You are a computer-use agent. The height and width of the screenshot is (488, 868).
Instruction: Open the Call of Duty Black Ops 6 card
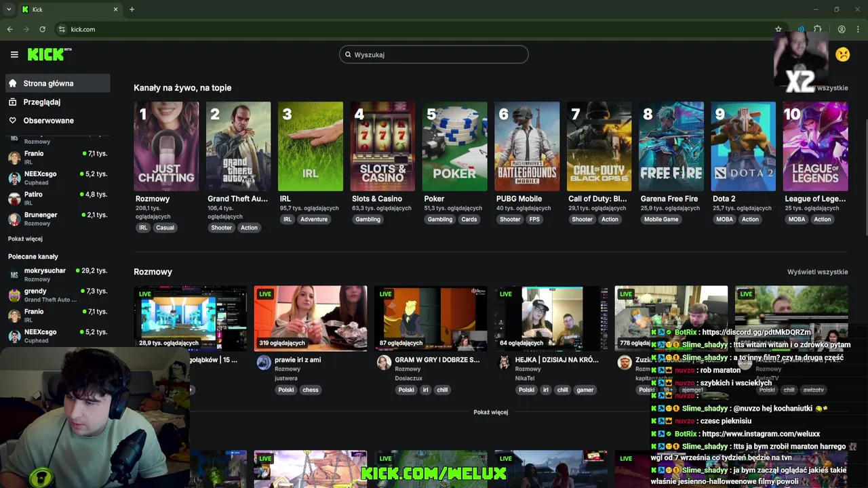click(x=599, y=146)
